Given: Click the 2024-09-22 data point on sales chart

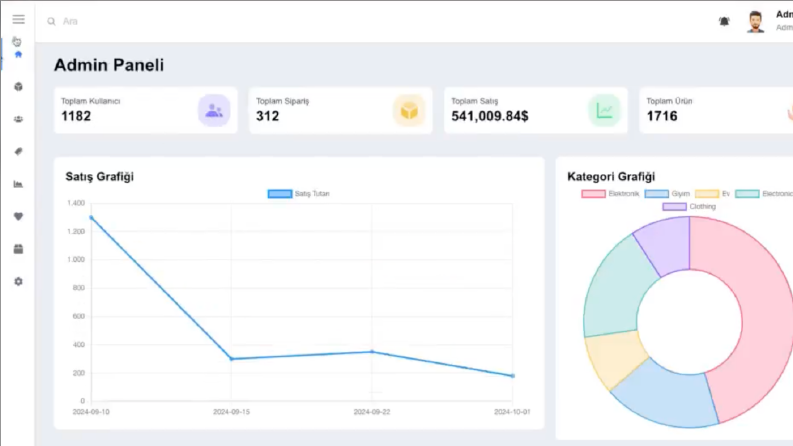Looking at the screenshot, I should (x=372, y=352).
